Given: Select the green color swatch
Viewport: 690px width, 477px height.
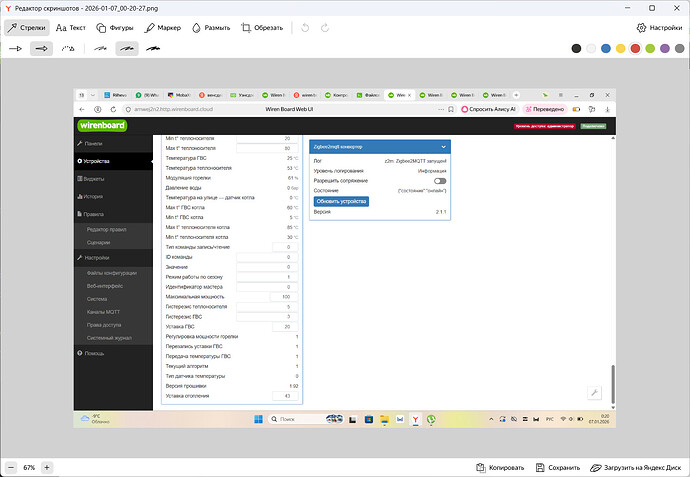Looking at the screenshot, I should (650, 48).
